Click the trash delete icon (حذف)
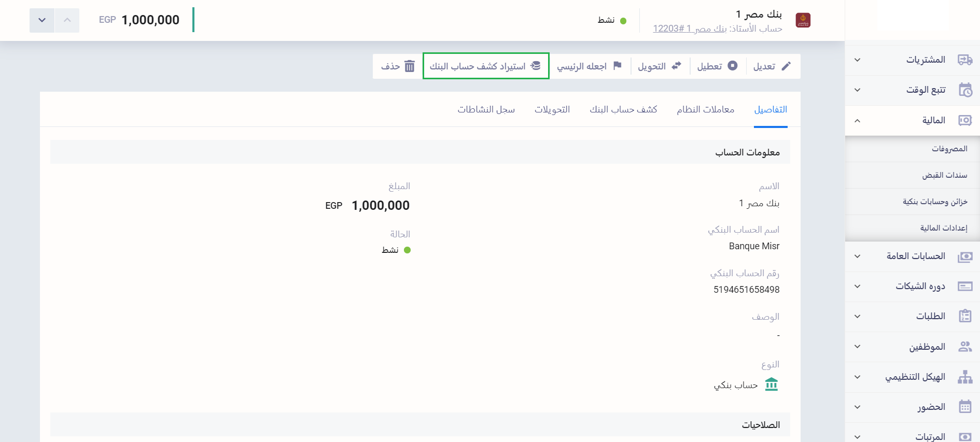 (x=410, y=66)
